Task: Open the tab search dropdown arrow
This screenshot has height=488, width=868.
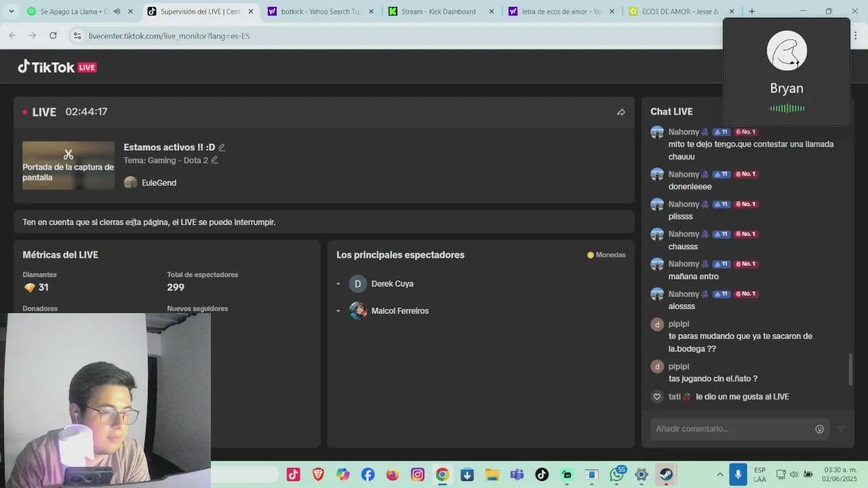Action: pyautogui.click(x=11, y=12)
